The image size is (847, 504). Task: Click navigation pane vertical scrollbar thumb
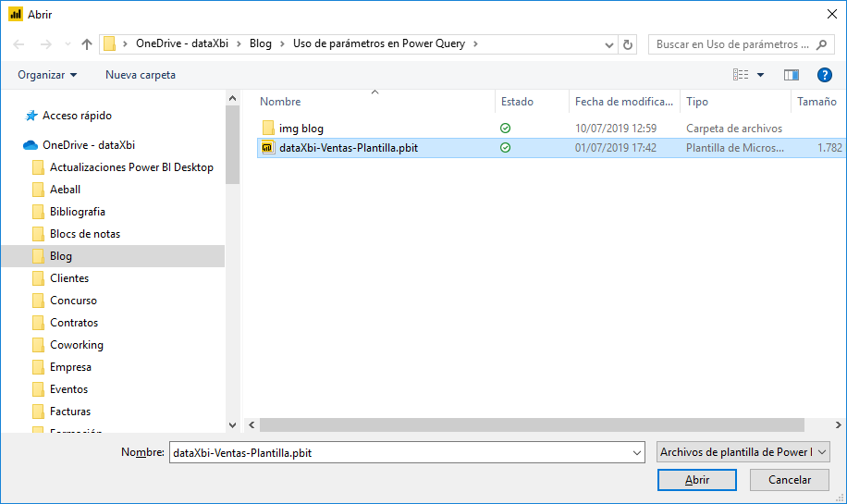[x=232, y=145]
